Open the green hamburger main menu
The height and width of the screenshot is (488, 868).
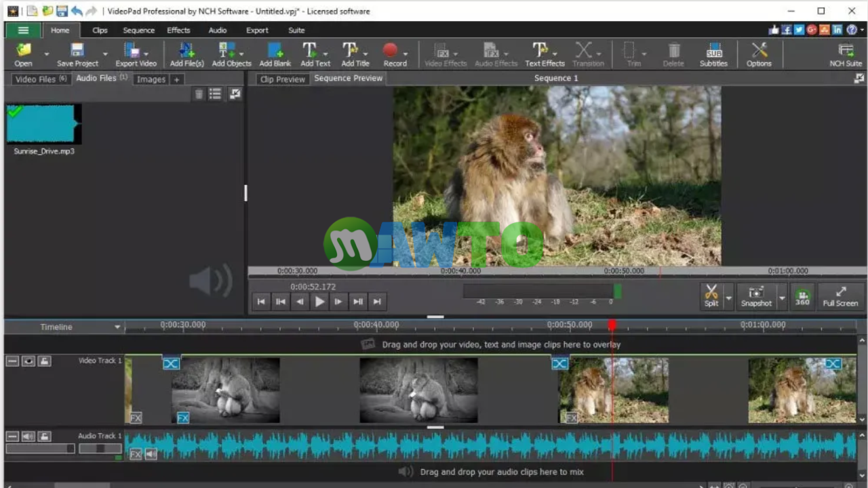23,30
